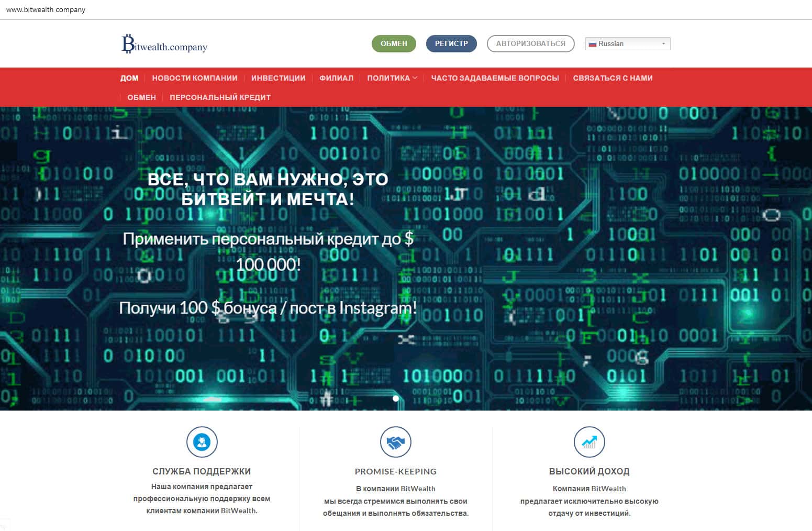Click the Bitwealth.company logo
Screen dimensions: 812x531
164,44
